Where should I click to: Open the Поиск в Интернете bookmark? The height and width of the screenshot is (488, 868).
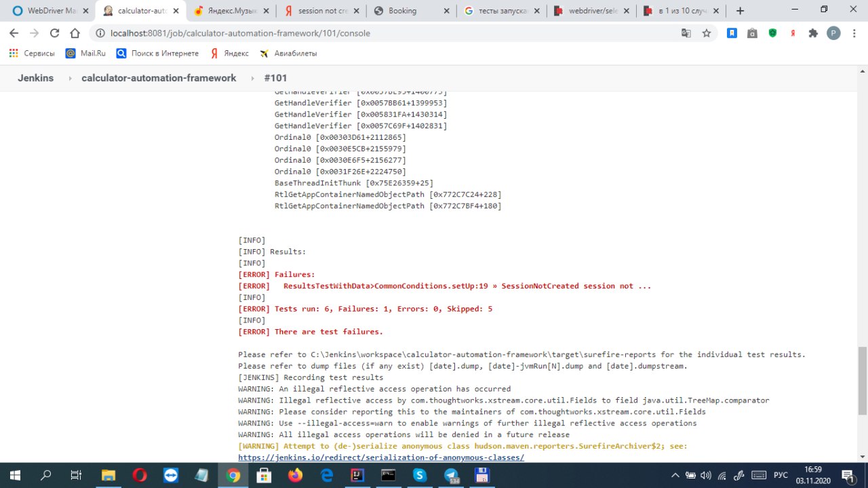tap(157, 53)
